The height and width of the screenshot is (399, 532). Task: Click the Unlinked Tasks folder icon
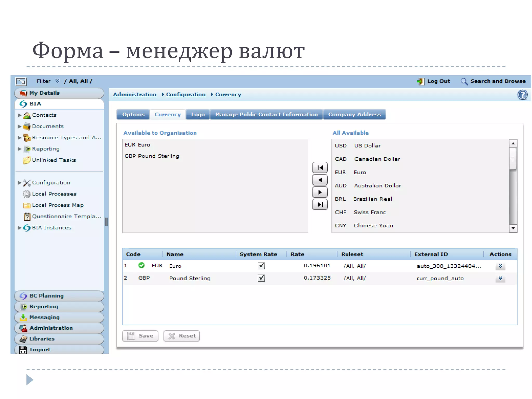[x=27, y=160]
